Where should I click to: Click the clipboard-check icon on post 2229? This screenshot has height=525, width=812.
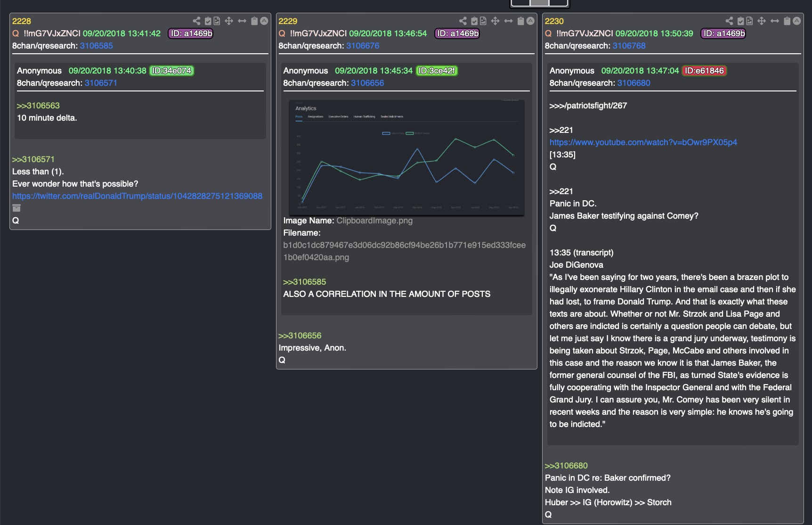(475, 21)
